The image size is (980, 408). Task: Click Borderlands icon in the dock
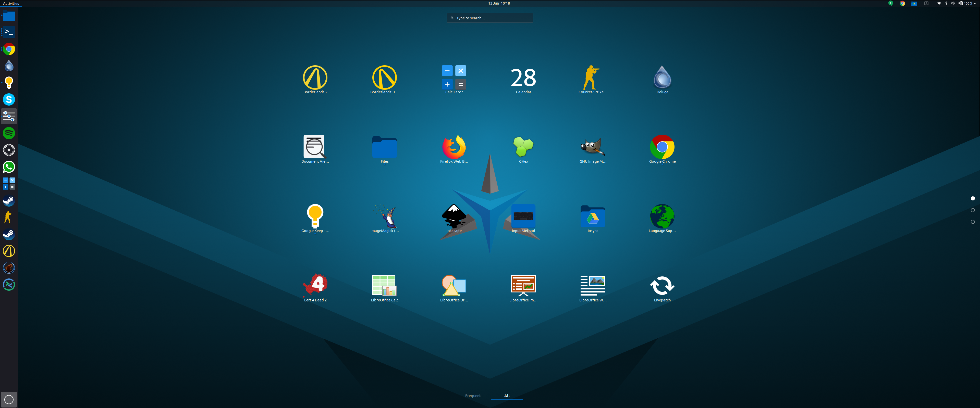coord(9,251)
